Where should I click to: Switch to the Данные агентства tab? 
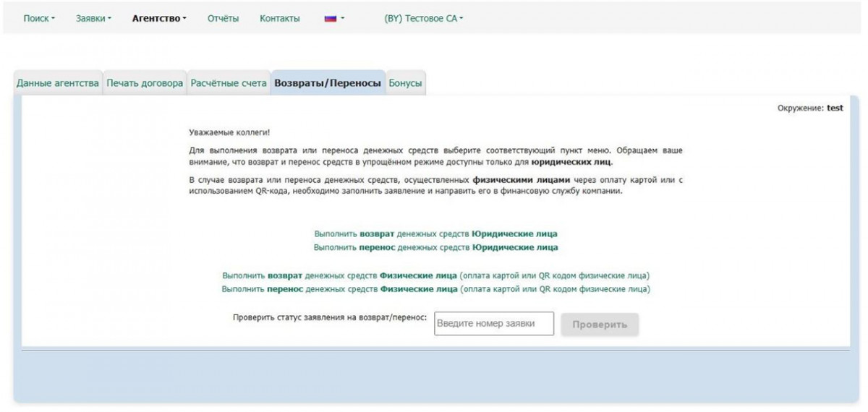(58, 83)
